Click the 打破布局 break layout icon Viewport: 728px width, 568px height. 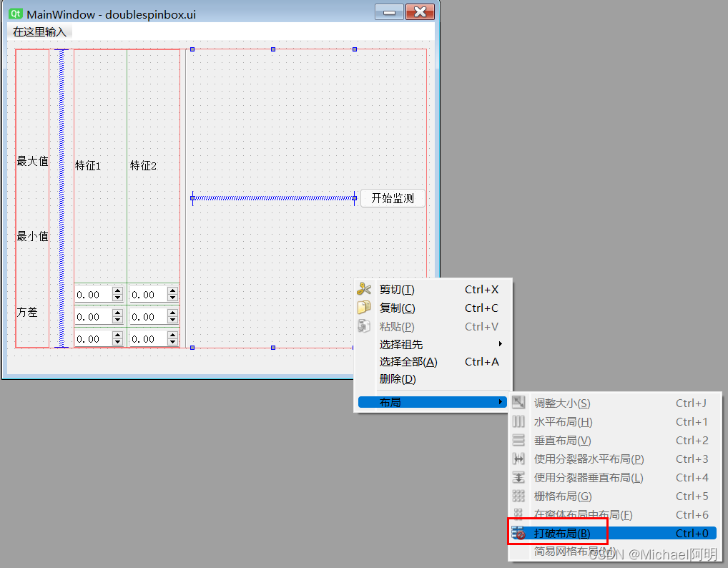pos(518,533)
